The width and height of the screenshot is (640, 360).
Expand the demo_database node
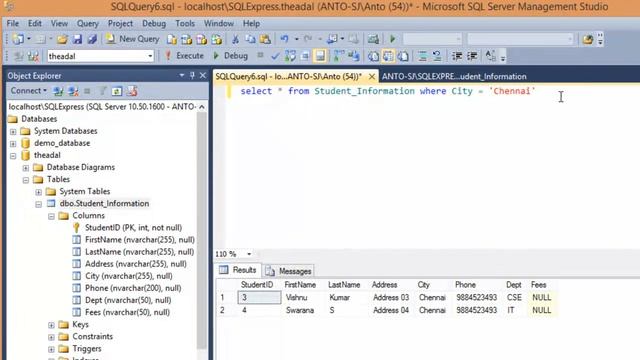[13, 144]
